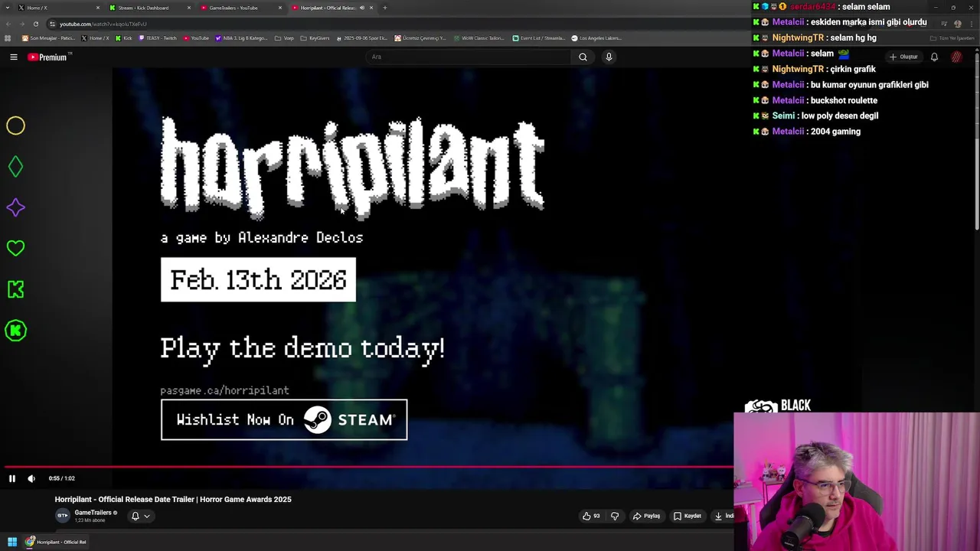The image size is (980, 551).
Task: Click the green K letter overlay icon
Action: coord(16,289)
